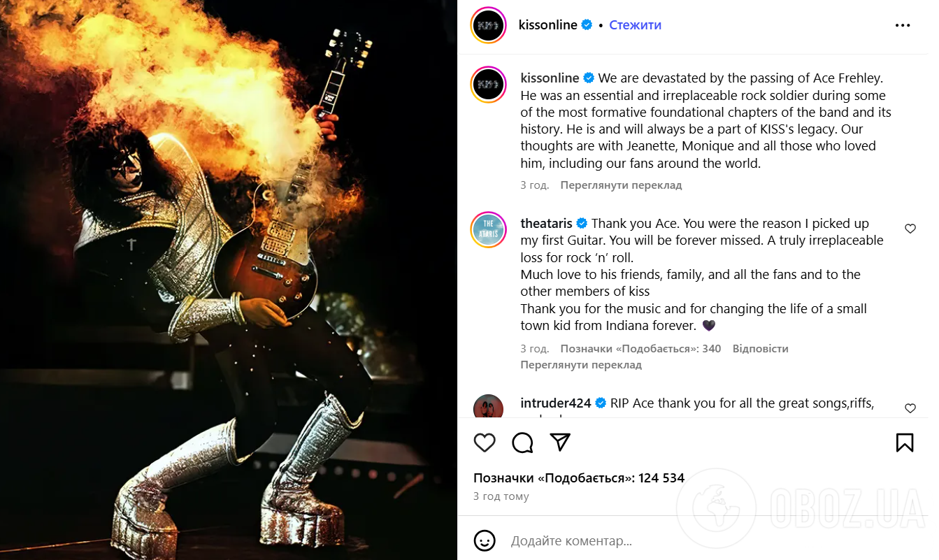Image resolution: width=939 pixels, height=560 pixels.
Task: Open the post's 124 534 likes list
Action: pos(579,478)
